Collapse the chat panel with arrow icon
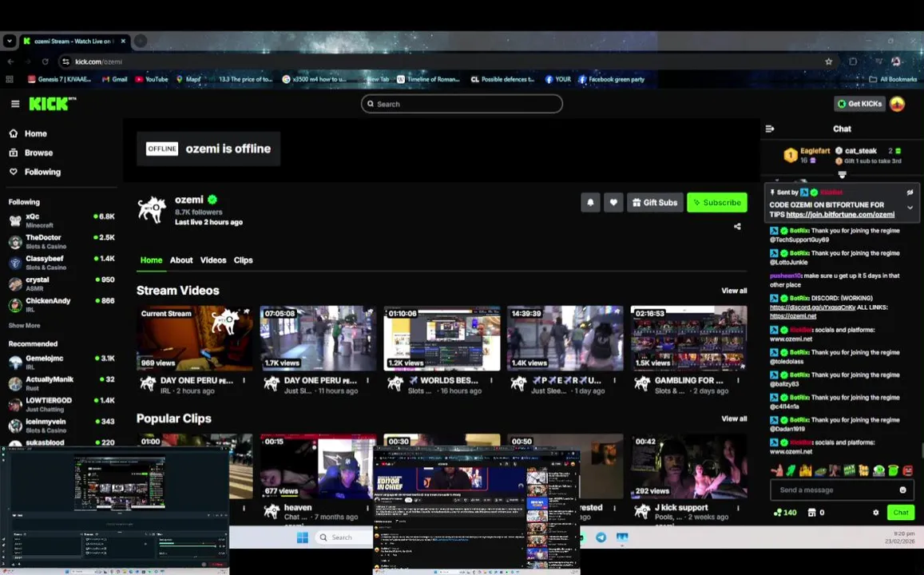This screenshot has height=575, width=924. (770, 129)
